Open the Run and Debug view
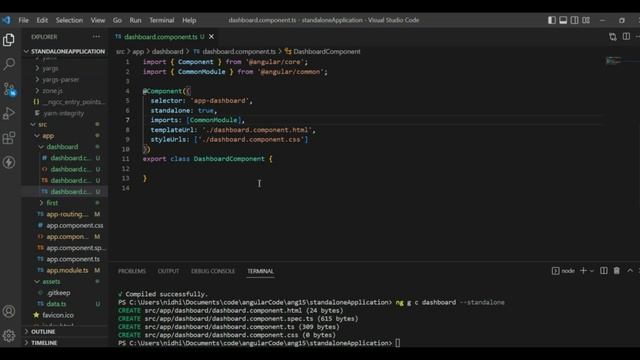 click(x=9, y=113)
